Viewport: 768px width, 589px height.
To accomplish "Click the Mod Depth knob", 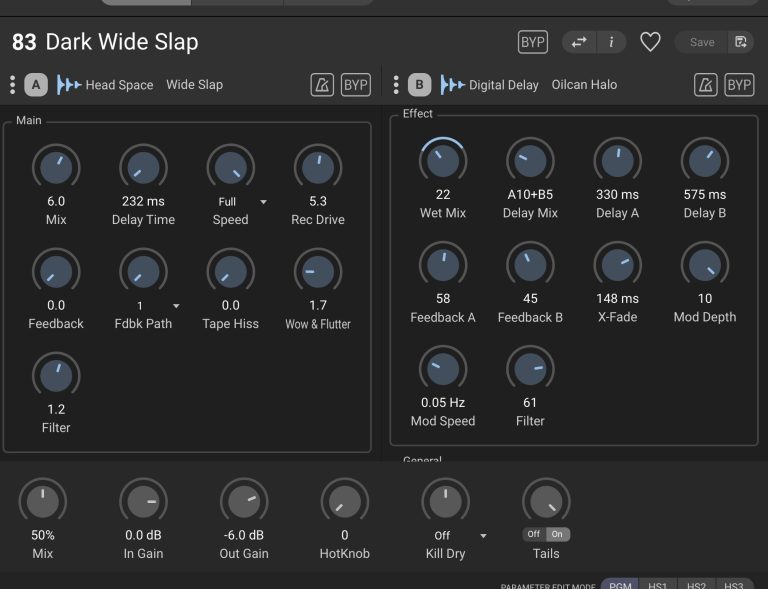I will pyautogui.click(x=705, y=265).
